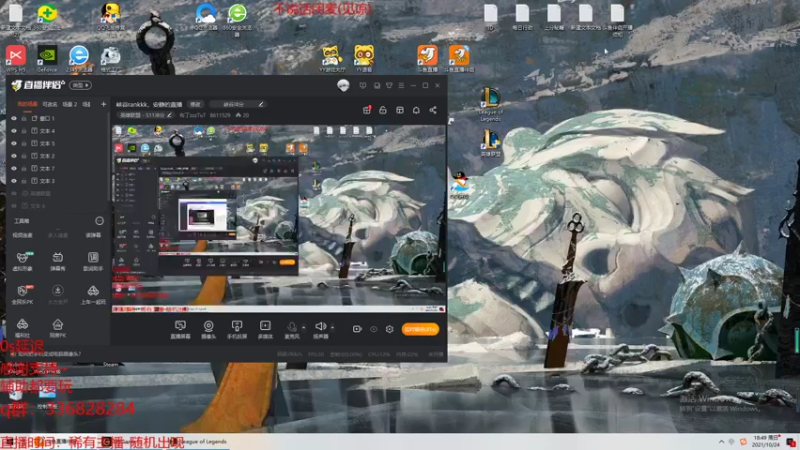Edit the 英雄联盟 game category tag
Viewport: 800px width, 450px height.
tap(145, 115)
